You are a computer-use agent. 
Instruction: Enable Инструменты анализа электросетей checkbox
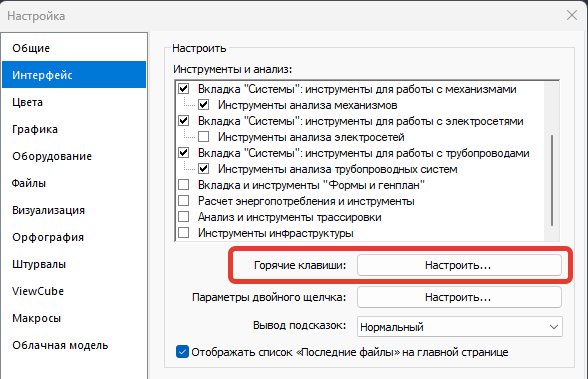pyautogui.click(x=204, y=137)
